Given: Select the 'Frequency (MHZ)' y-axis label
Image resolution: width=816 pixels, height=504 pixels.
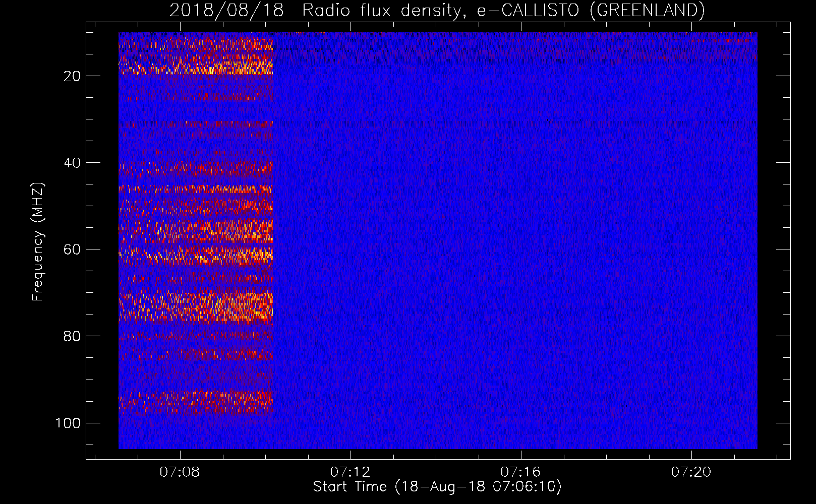Looking at the screenshot, I should point(38,242).
